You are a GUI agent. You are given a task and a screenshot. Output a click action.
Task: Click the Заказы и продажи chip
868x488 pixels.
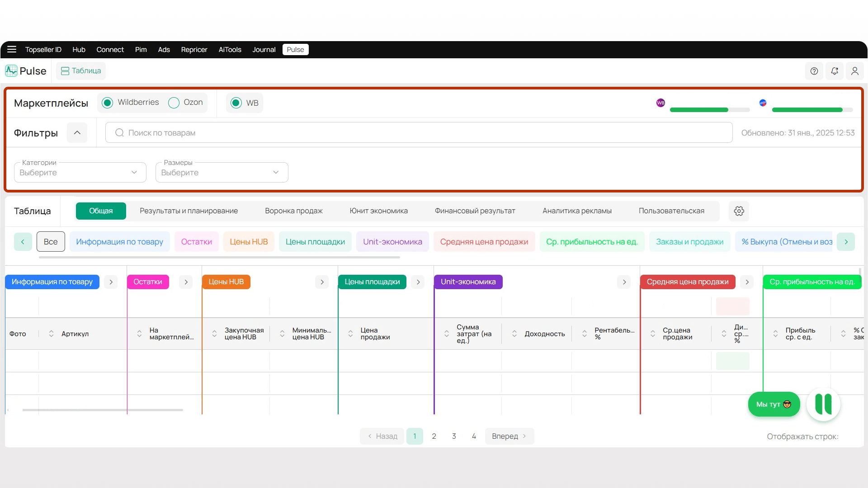pyautogui.click(x=690, y=242)
